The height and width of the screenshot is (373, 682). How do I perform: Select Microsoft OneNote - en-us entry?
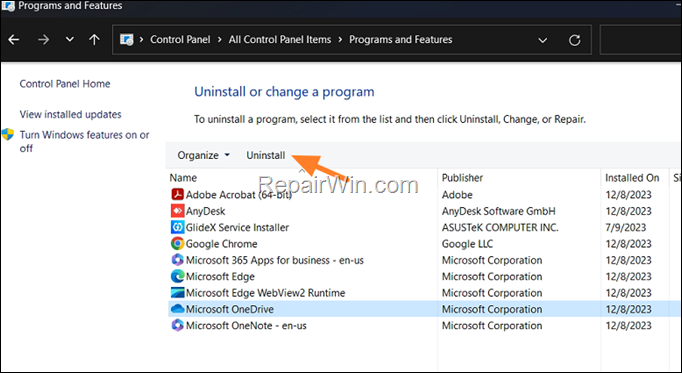(x=246, y=325)
